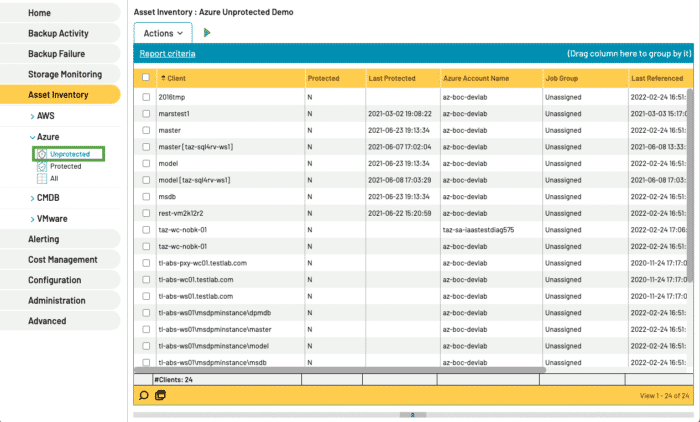Sort by Job Group column header
The image size is (700, 422).
585,78
